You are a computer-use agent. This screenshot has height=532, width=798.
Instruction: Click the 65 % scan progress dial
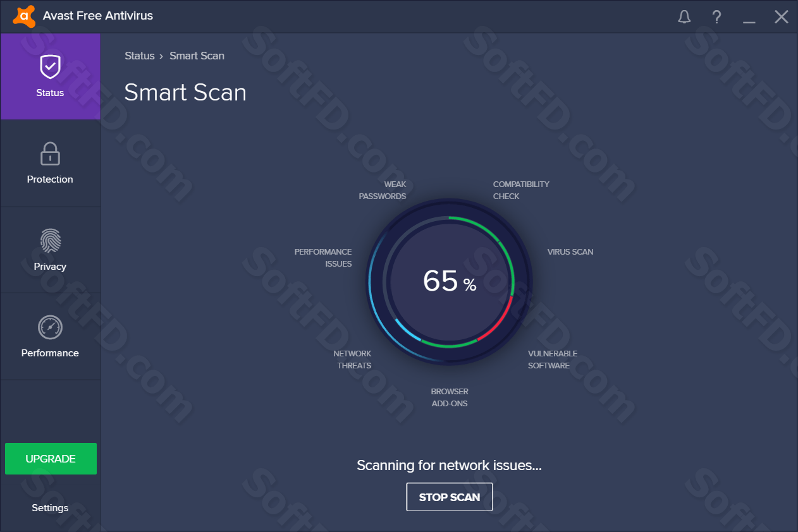click(449, 282)
